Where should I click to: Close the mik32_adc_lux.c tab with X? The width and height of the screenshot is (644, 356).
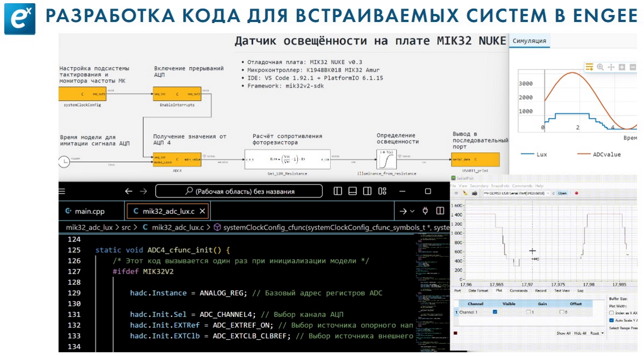tap(202, 211)
